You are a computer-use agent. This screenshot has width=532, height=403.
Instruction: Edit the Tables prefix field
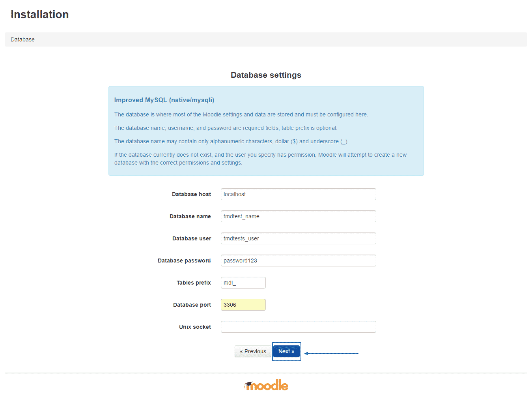[243, 283]
